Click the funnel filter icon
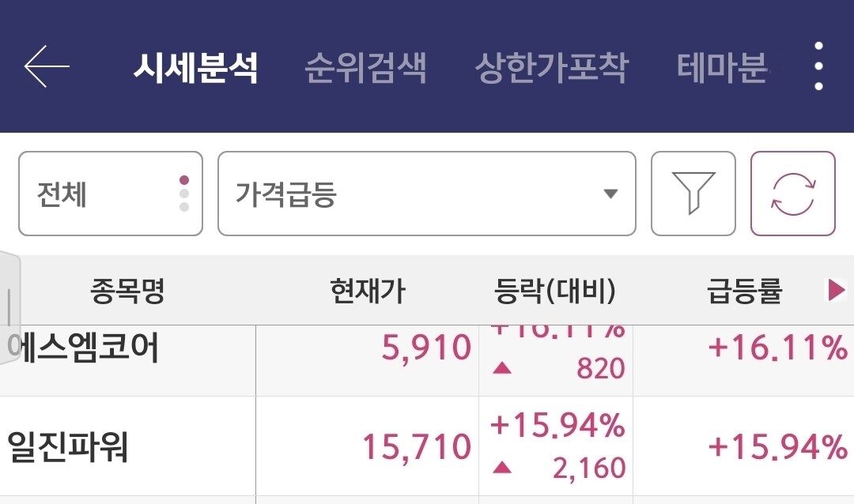Viewport: 854px width, 504px height. (693, 194)
